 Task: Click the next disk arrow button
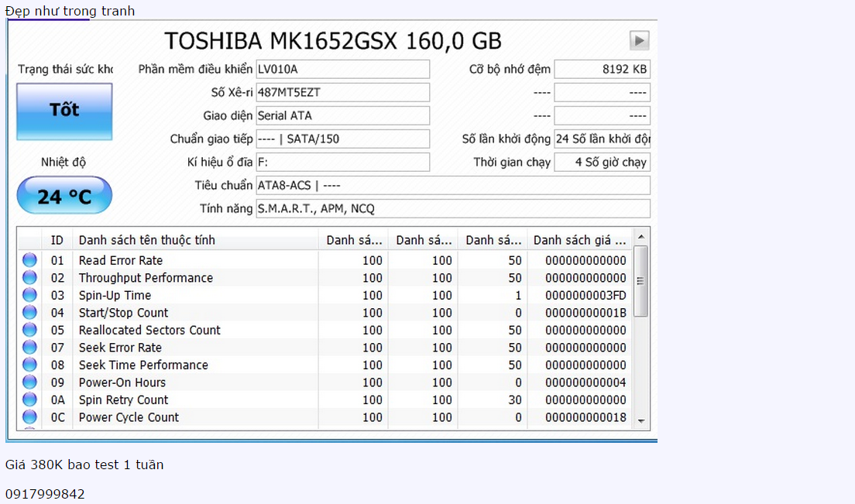click(639, 41)
